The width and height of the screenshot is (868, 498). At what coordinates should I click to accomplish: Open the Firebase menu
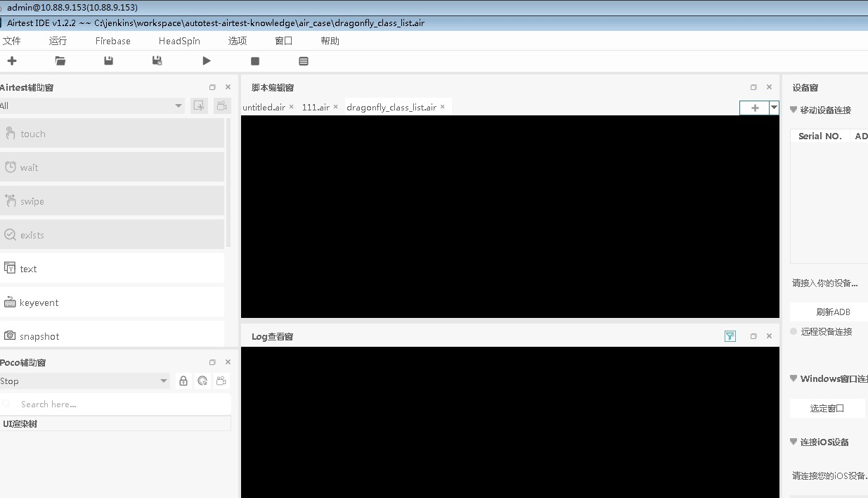(113, 41)
